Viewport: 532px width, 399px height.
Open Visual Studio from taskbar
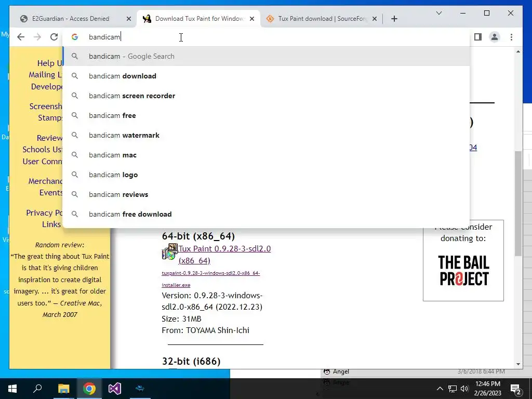(115, 389)
